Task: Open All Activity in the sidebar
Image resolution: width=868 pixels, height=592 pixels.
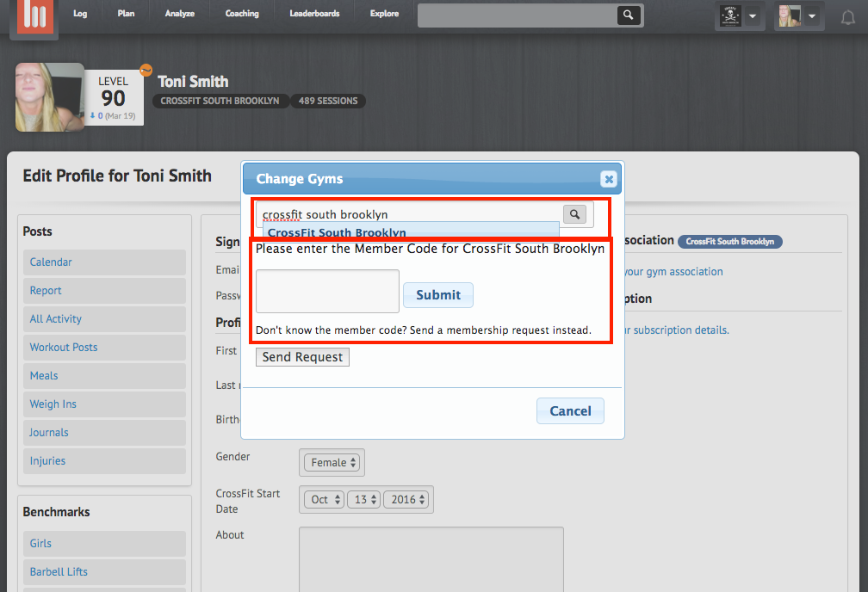Action: click(x=105, y=319)
